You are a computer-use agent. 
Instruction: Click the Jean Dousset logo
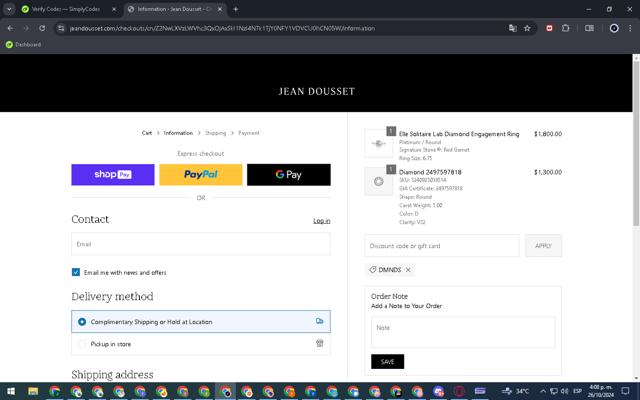(317, 91)
